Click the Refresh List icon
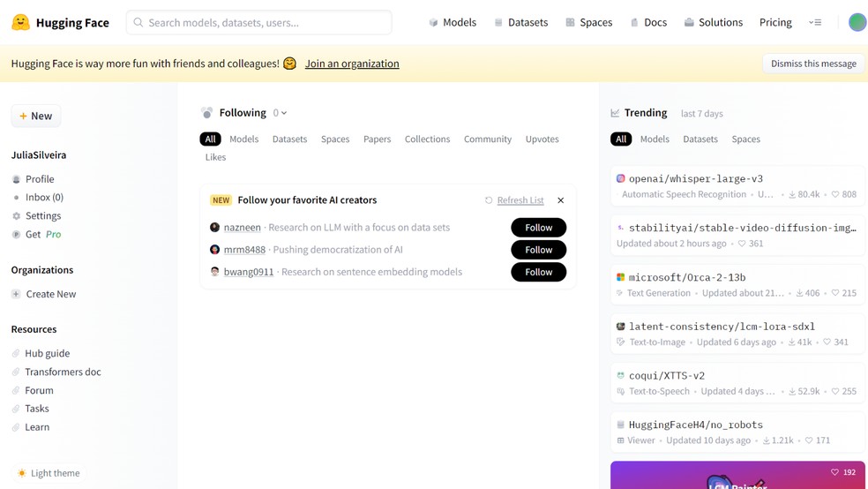 (489, 200)
